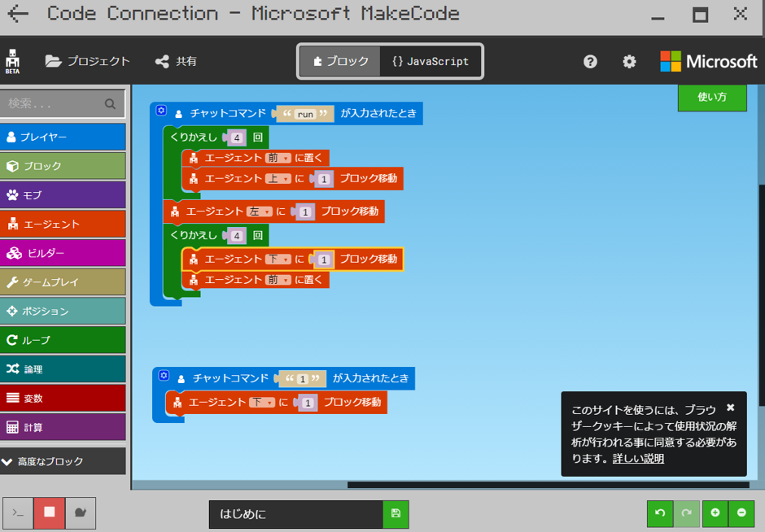The height and width of the screenshot is (532, 765).
Task: Switch editor to JavaScript view
Action: (431, 61)
